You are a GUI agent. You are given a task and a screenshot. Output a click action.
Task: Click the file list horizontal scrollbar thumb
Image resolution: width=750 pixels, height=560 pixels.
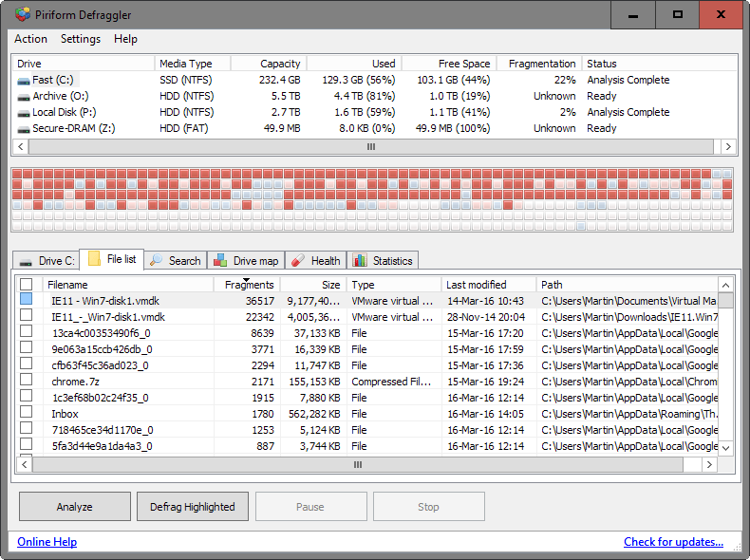pos(358,464)
